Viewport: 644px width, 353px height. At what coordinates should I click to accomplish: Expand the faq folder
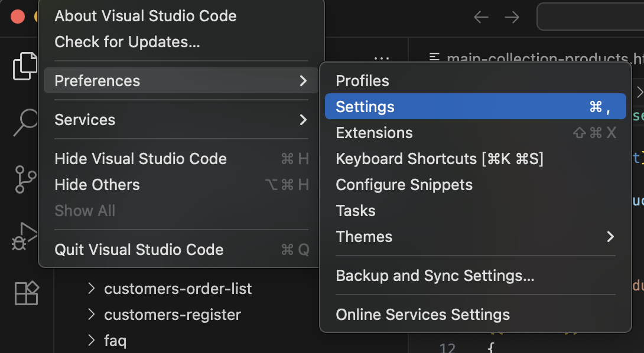(x=115, y=341)
